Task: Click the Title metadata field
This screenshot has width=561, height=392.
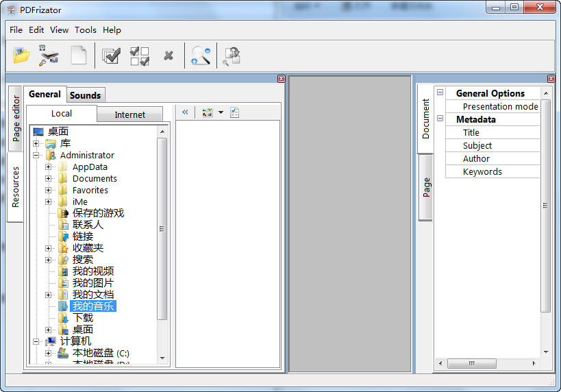Action: tap(493, 133)
